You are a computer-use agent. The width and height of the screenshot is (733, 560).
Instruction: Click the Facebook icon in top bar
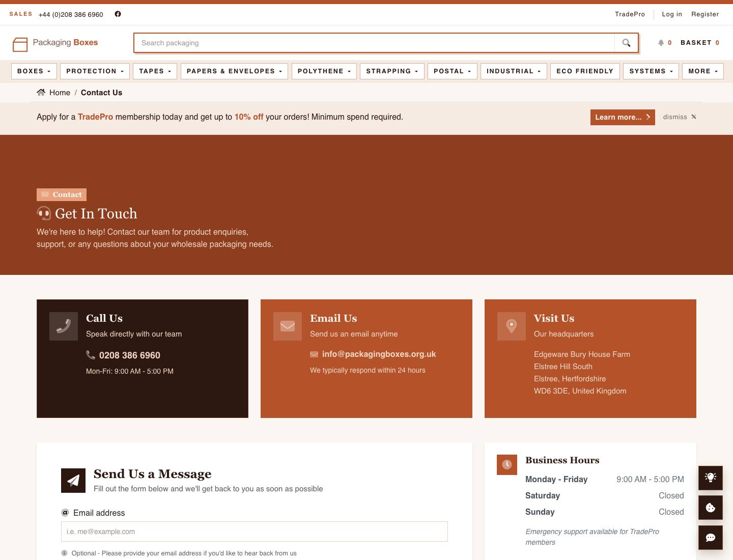(x=118, y=14)
